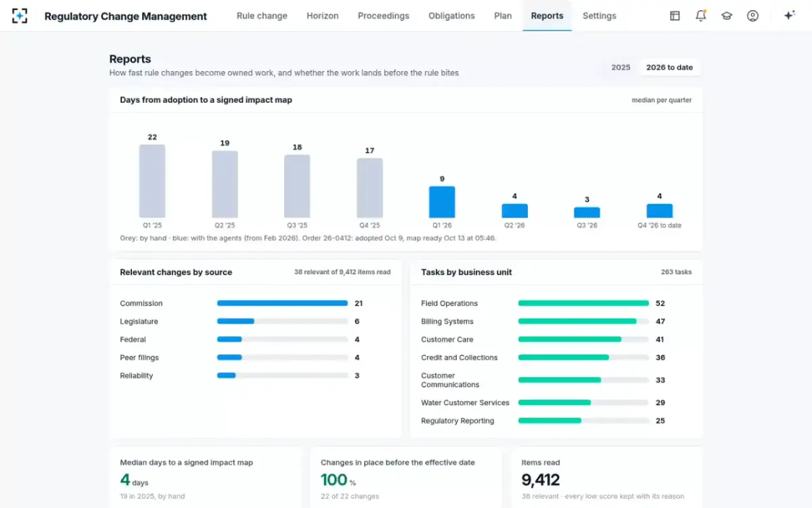Click the 'Field Operations' label
The width and height of the screenshot is (812, 508).
click(x=449, y=303)
